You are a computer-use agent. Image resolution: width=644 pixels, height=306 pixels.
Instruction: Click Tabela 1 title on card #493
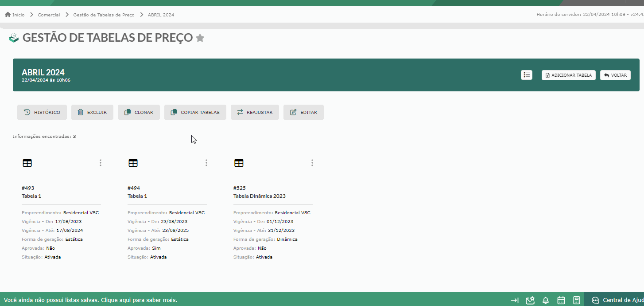coord(31,196)
